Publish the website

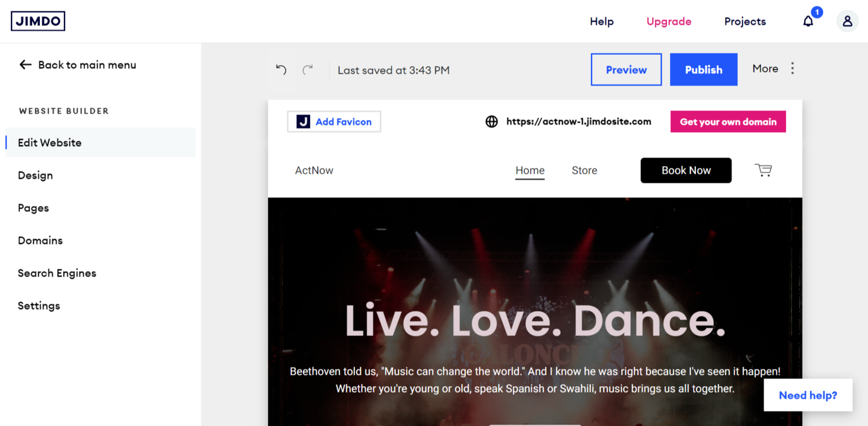[703, 69]
